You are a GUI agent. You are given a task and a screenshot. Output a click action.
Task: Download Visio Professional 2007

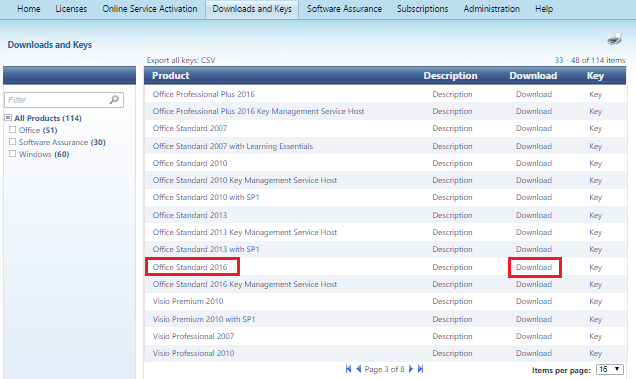(534, 336)
